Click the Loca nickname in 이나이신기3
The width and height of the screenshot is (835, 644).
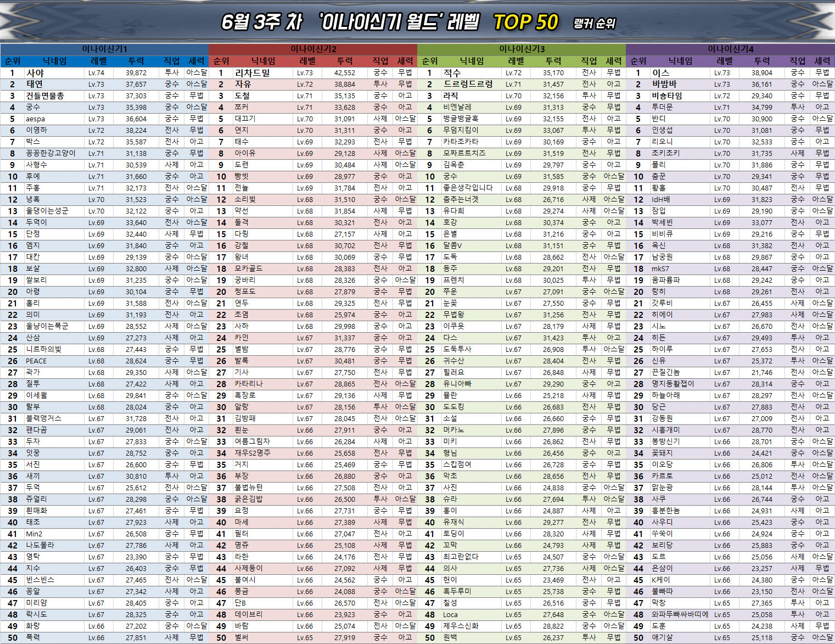(x=450, y=614)
